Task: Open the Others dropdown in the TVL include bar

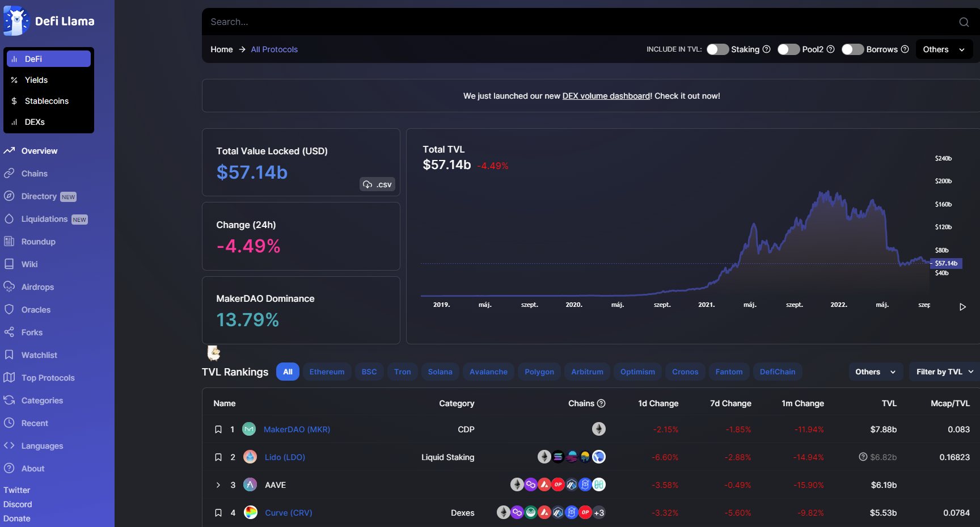Action: click(944, 49)
